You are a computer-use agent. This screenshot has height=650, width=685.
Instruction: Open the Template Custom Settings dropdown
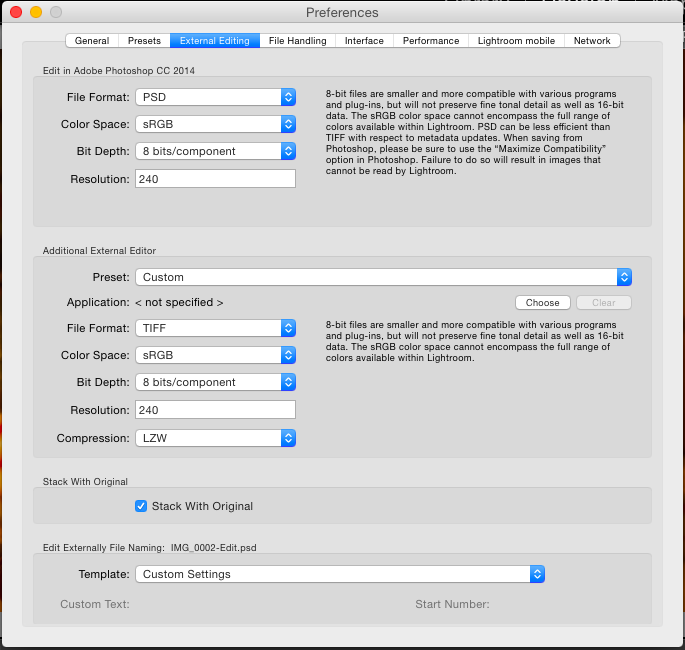click(x=339, y=574)
